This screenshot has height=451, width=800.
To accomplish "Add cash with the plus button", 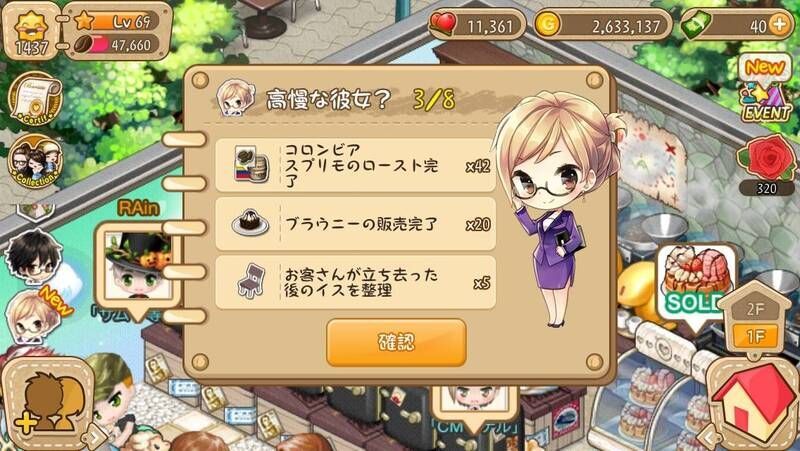I will click(x=780, y=25).
